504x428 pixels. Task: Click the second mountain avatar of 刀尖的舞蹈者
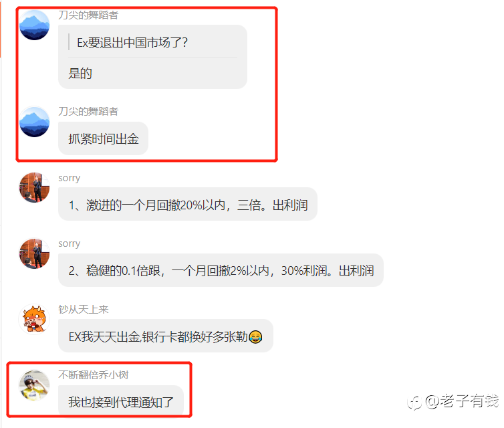point(34,122)
